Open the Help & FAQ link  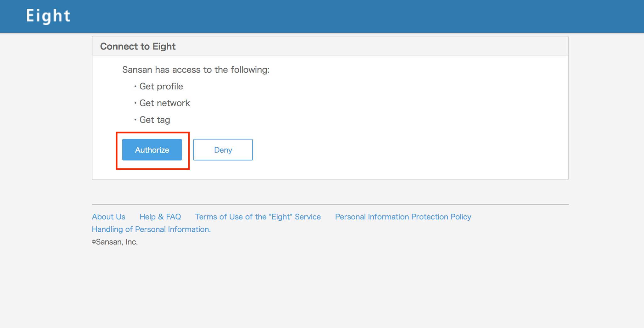tap(160, 217)
